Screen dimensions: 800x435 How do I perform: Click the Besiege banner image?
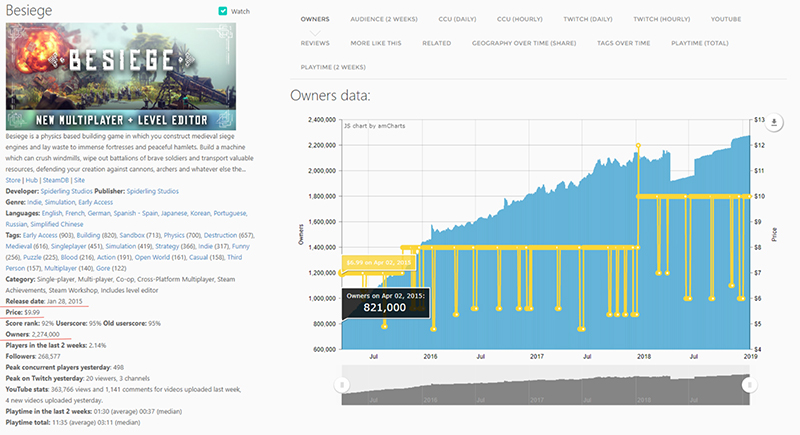click(121, 76)
